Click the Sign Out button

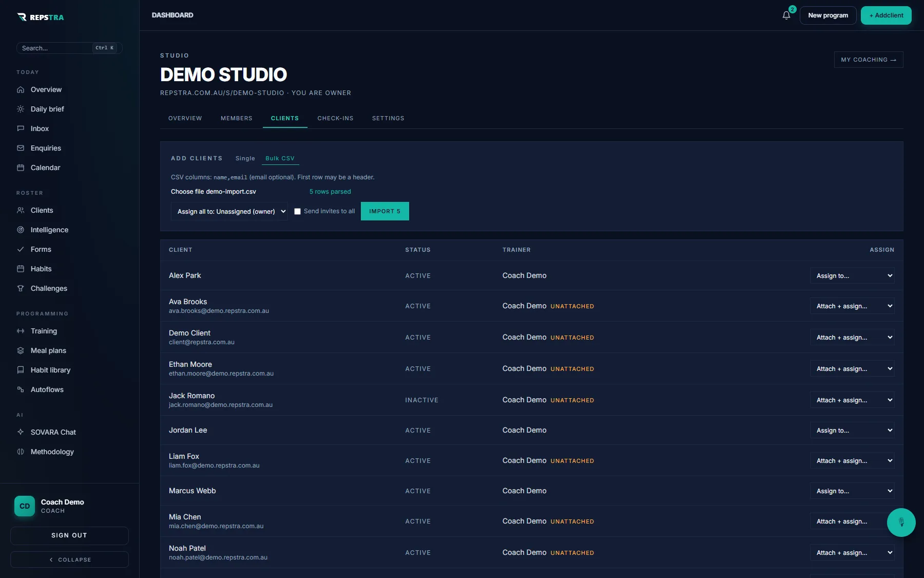(69, 535)
